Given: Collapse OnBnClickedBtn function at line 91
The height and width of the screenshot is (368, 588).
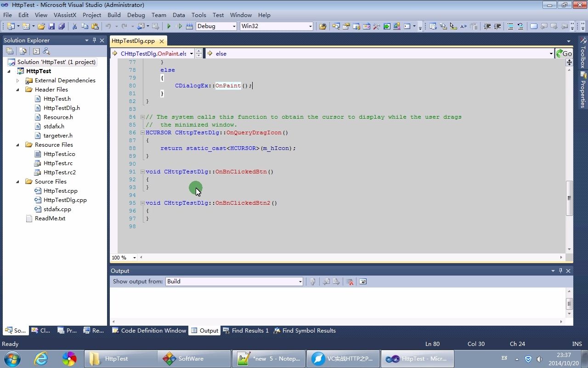Looking at the screenshot, I should (x=142, y=172).
